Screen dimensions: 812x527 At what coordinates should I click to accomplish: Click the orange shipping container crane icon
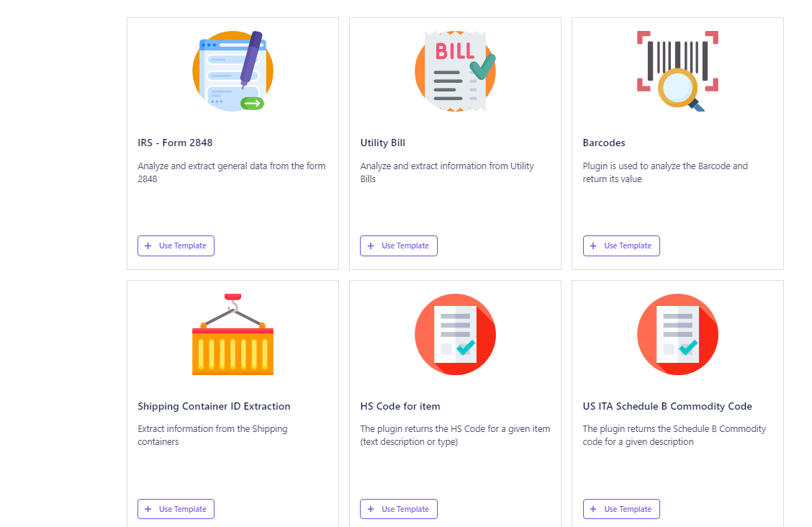coord(233,335)
